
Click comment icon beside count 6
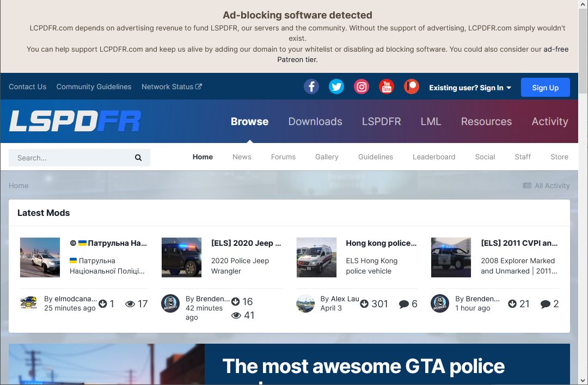[404, 304]
